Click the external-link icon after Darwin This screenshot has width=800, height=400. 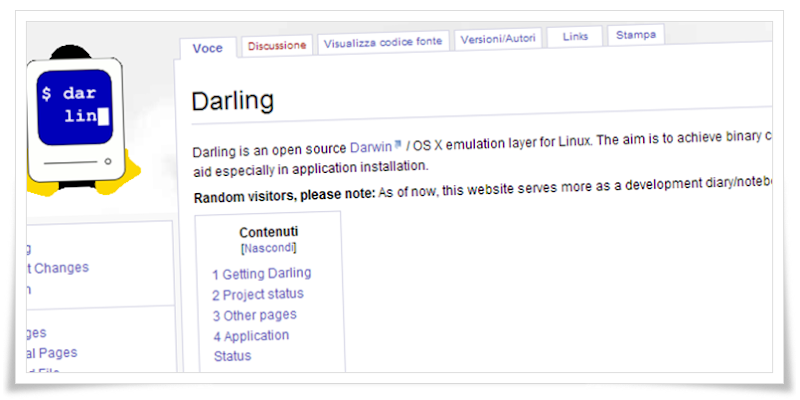397,145
